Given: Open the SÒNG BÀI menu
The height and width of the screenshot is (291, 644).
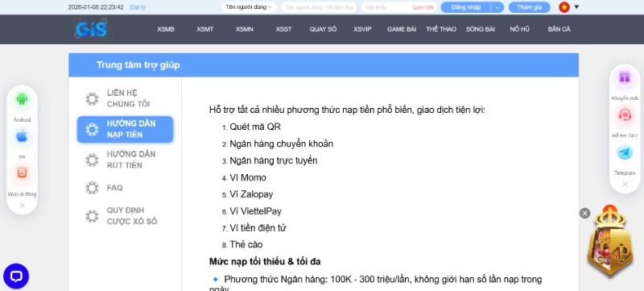Looking at the screenshot, I should [480, 29].
